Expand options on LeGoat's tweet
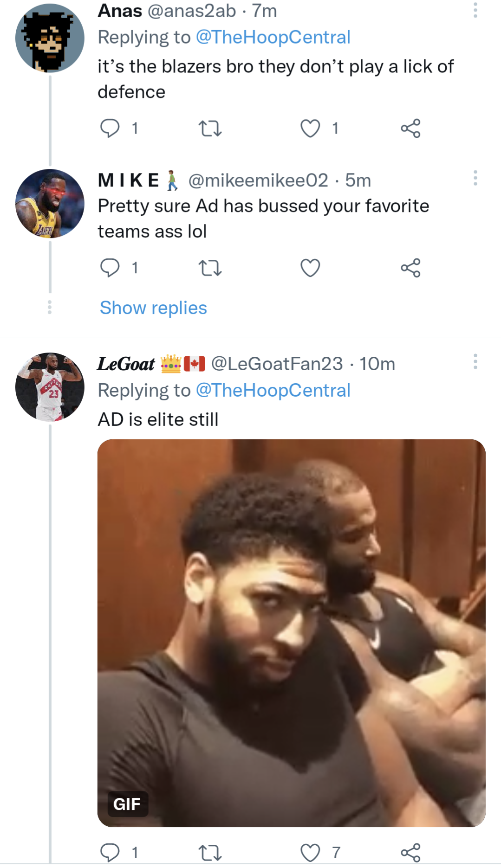Image resolution: width=501 pixels, height=868 pixels. (x=474, y=363)
